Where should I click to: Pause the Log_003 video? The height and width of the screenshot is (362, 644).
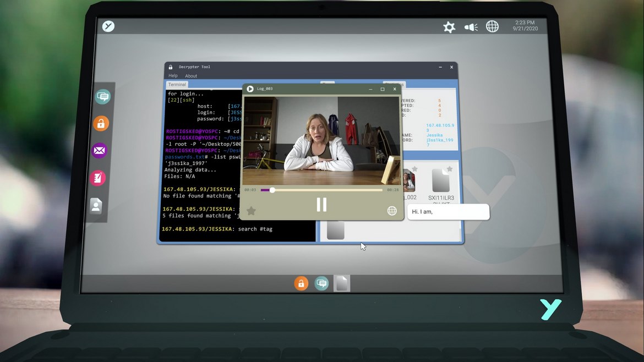pyautogui.click(x=321, y=205)
